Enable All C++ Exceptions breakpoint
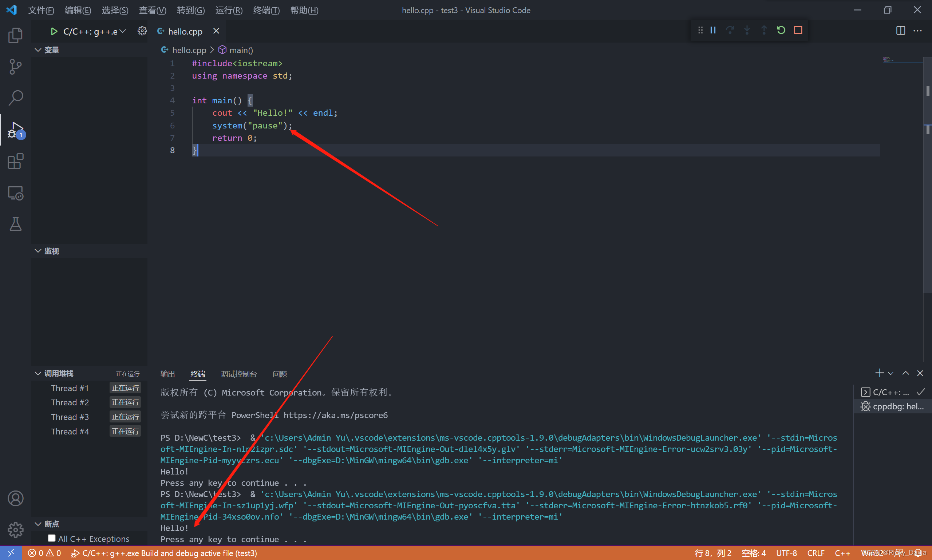The image size is (932, 560). point(52,538)
